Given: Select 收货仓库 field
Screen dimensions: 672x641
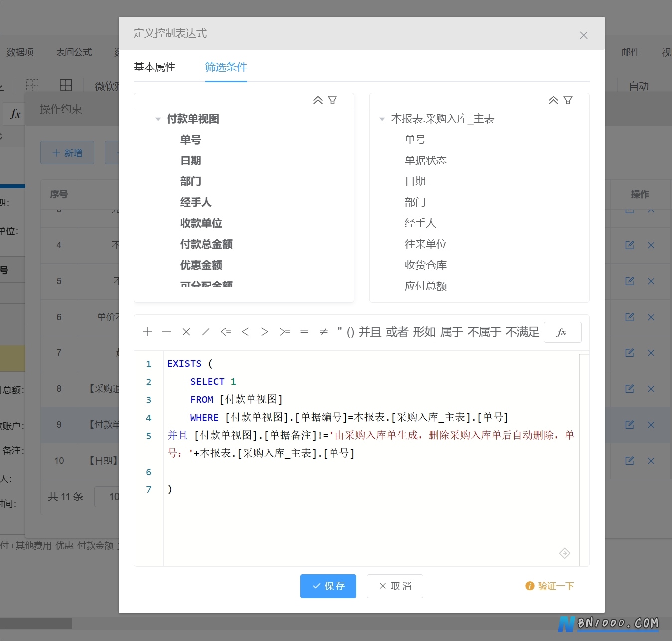Looking at the screenshot, I should pos(426,265).
